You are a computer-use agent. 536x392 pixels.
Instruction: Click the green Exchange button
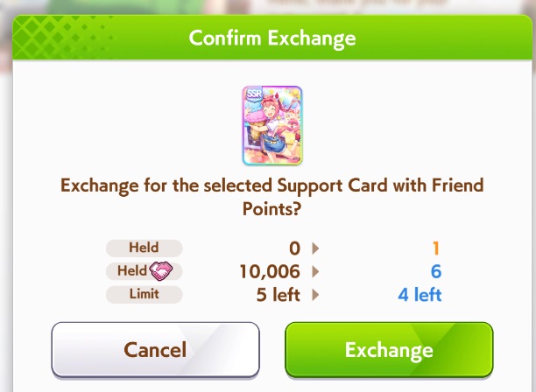click(x=389, y=350)
